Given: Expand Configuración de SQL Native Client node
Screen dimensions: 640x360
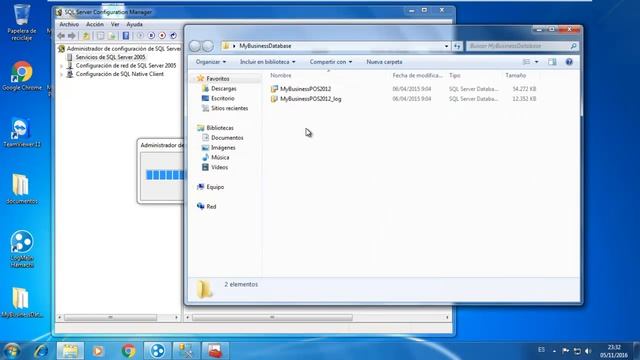Looking at the screenshot, I should point(62,74).
